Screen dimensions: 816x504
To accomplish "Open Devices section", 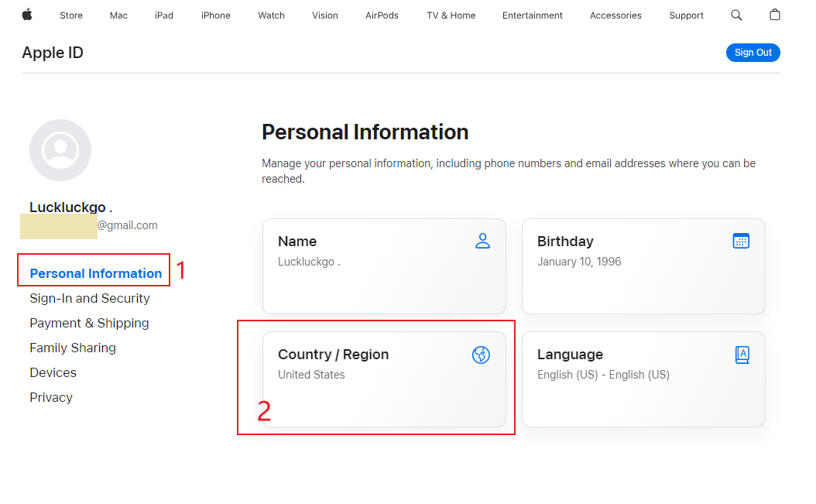I will pos(53,373).
